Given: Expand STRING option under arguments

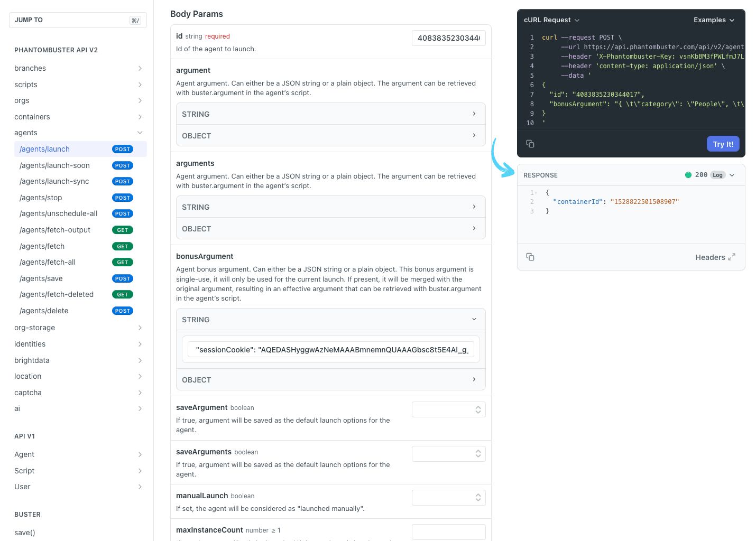Looking at the screenshot, I should click(330, 207).
